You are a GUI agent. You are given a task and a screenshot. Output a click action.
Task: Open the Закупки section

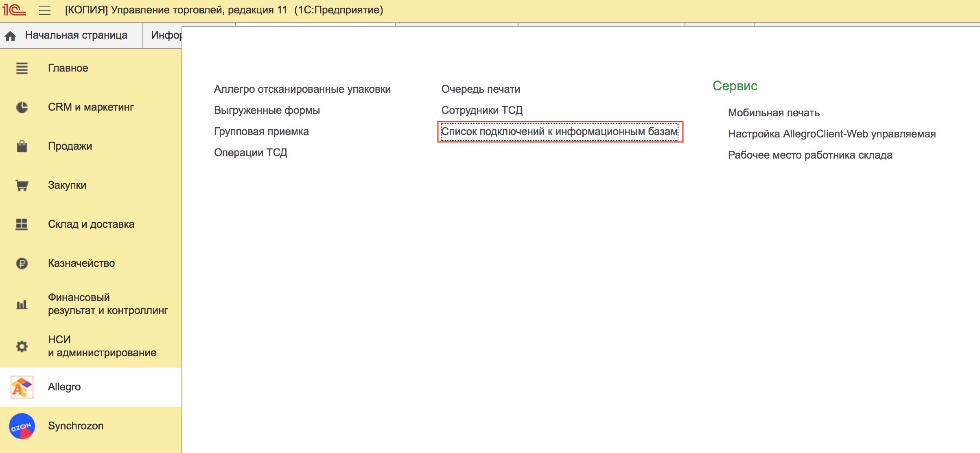point(91,185)
